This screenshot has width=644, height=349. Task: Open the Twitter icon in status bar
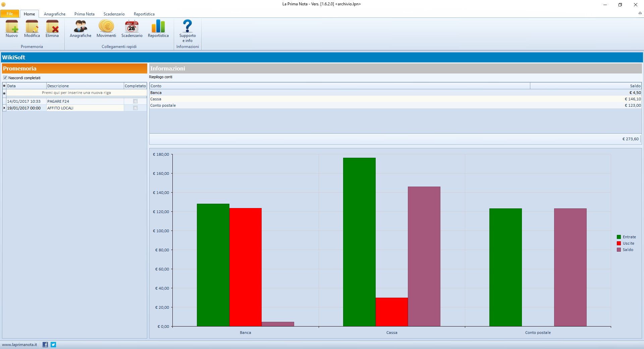click(53, 345)
